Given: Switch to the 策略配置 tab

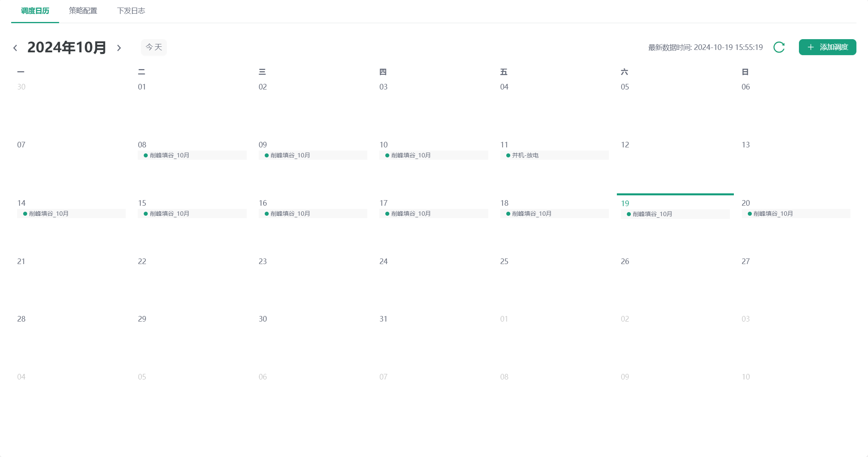Looking at the screenshot, I should [83, 11].
